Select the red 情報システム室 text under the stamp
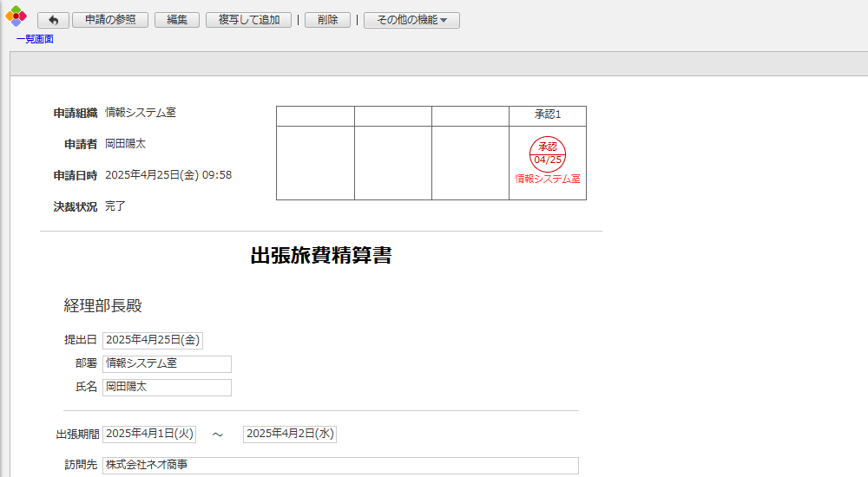The height and width of the screenshot is (477, 868). 547,179
